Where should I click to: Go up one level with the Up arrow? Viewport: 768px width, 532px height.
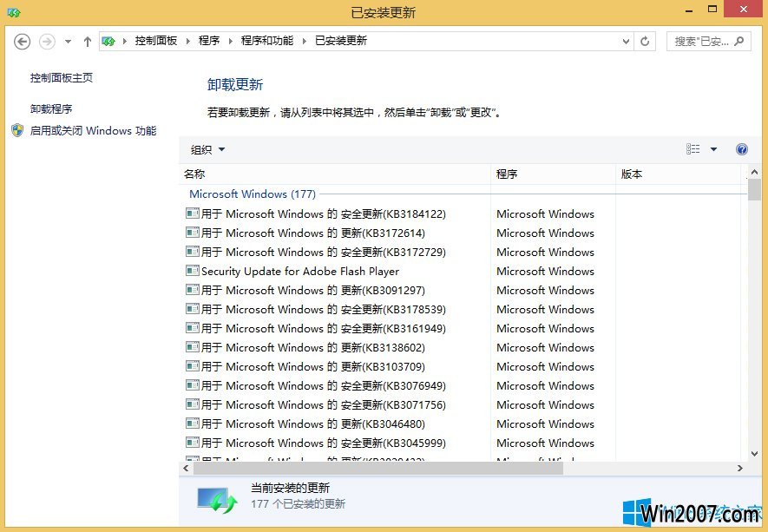[x=87, y=42]
